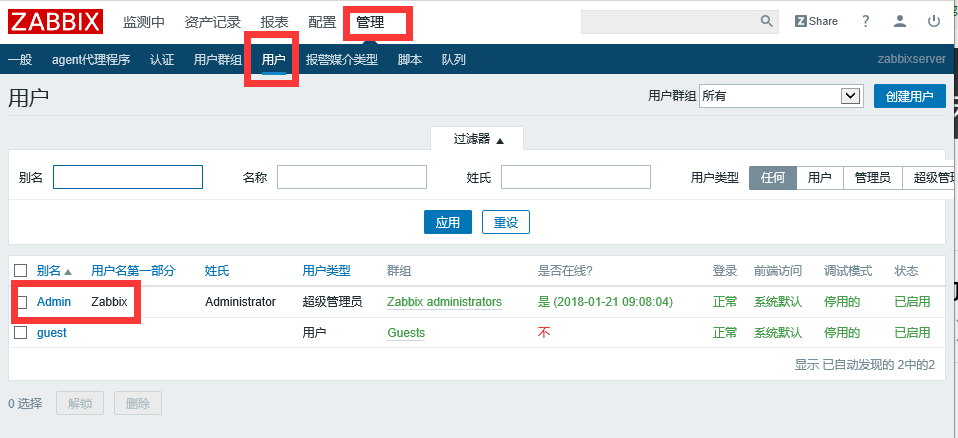The image size is (958, 438).
Task: Select 管理员 user type filter
Action: pyautogui.click(x=872, y=178)
